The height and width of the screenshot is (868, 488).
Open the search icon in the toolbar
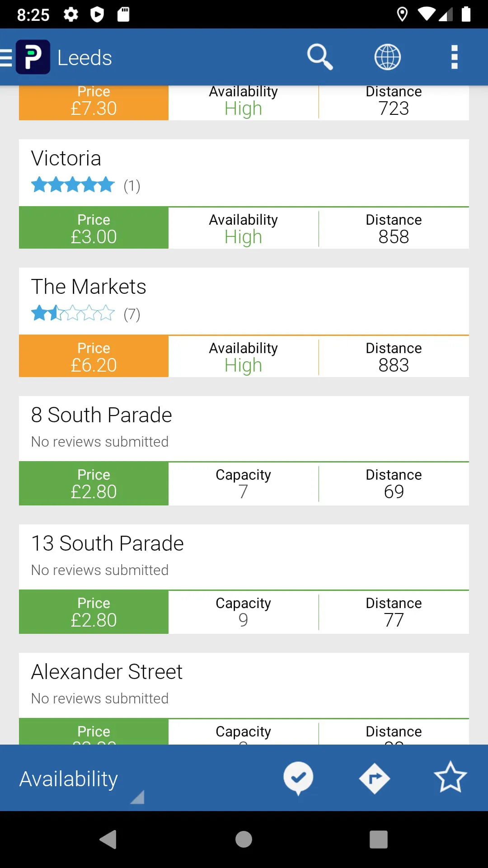[320, 57]
